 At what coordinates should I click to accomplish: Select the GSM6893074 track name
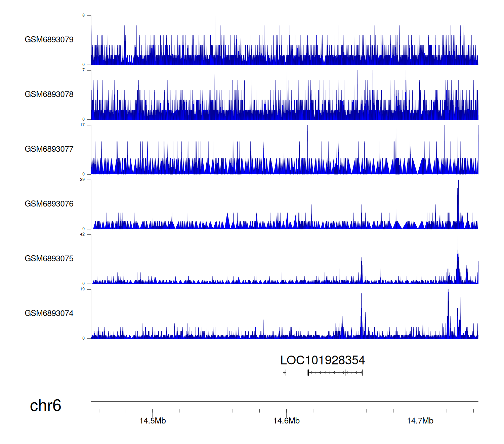[x=49, y=313]
